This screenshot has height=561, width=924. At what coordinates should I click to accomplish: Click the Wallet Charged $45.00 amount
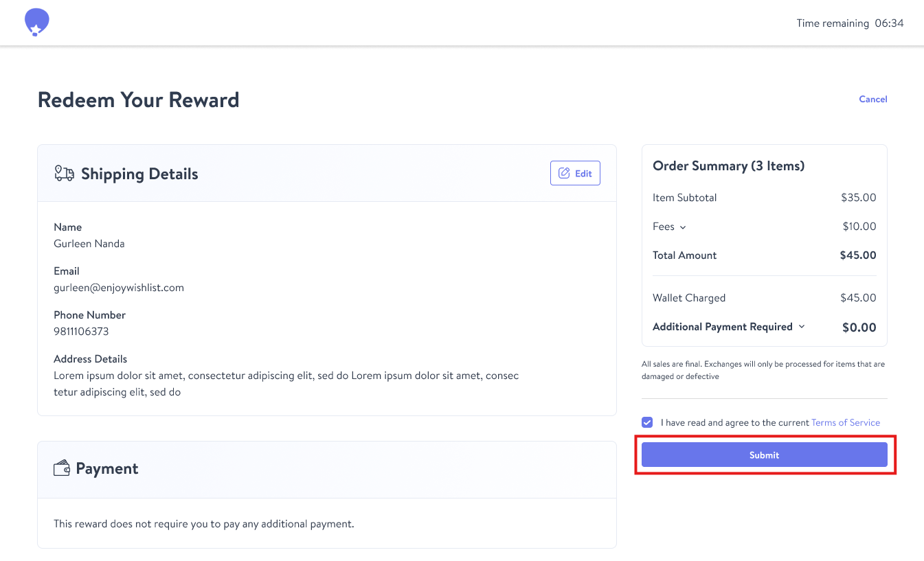pyautogui.click(x=859, y=298)
